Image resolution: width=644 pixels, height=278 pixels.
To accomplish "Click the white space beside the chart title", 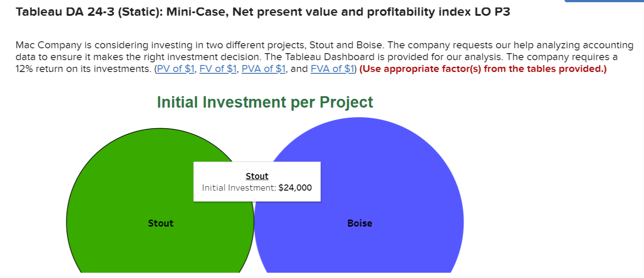I will point(483,102).
